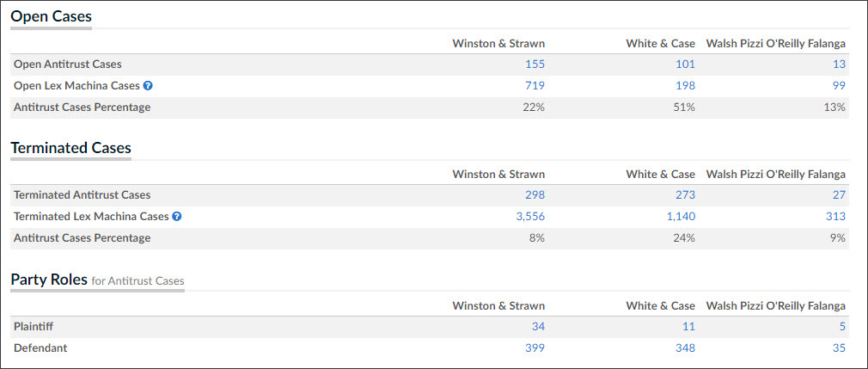
Task: Open Winston & Strawn's 399 defendant cases
Action: point(535,348)
